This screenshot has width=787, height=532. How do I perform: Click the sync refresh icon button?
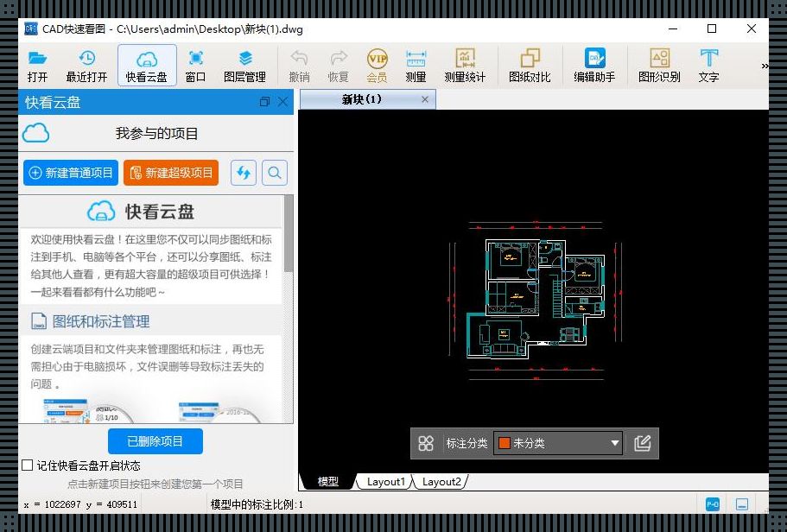[244, 173]
